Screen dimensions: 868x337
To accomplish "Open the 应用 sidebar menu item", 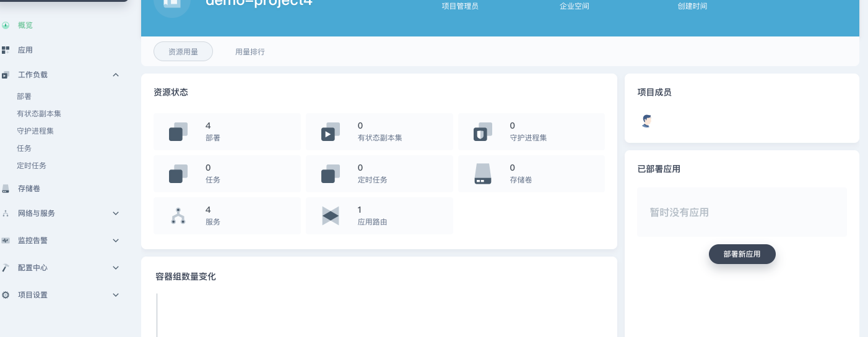I will point(25,50).
